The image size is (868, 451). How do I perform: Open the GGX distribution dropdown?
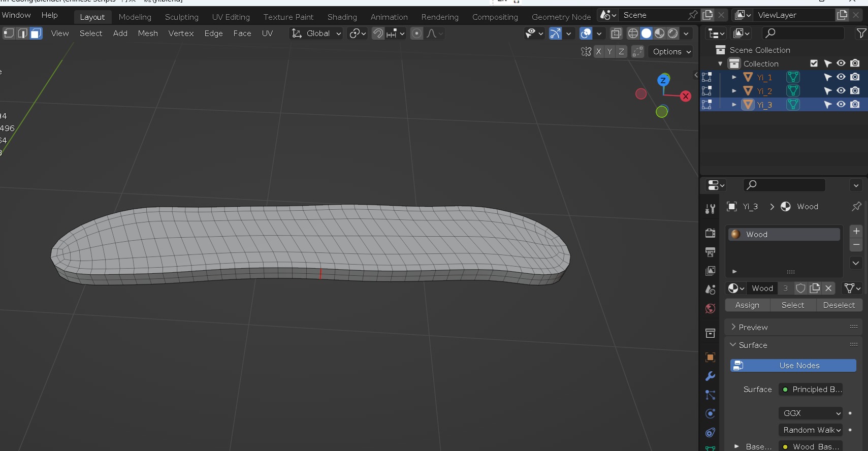click(811, 413)
